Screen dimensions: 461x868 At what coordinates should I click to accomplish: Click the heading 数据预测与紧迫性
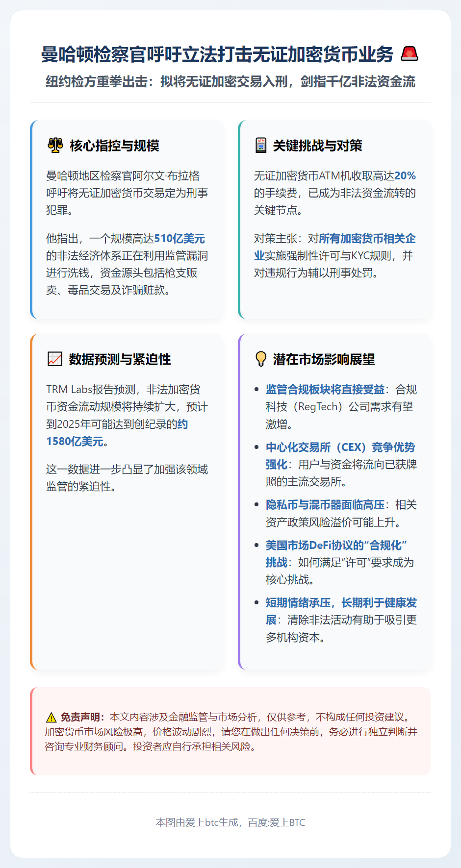pos(120,359)
